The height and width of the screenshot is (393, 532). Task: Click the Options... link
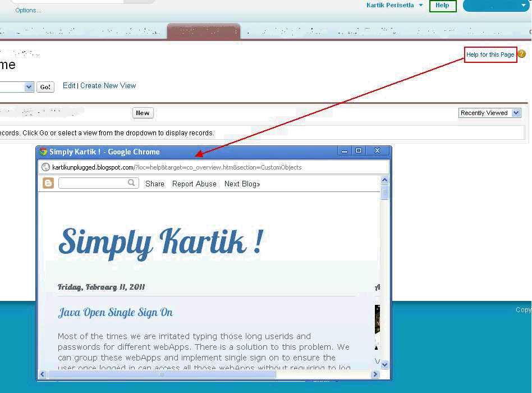(x=28, y=10)
